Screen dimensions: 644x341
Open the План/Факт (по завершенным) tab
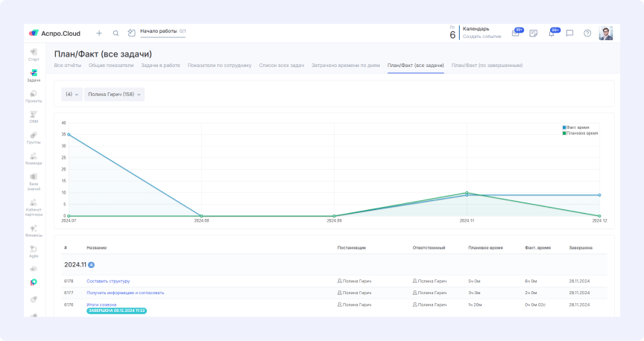coord(487,66)
